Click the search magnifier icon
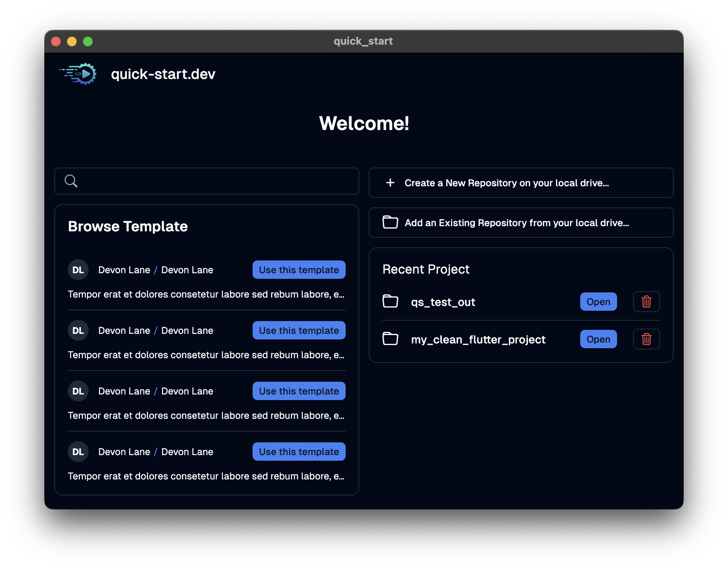The height and width of the screenshot is (568, 728). point(71,181)
